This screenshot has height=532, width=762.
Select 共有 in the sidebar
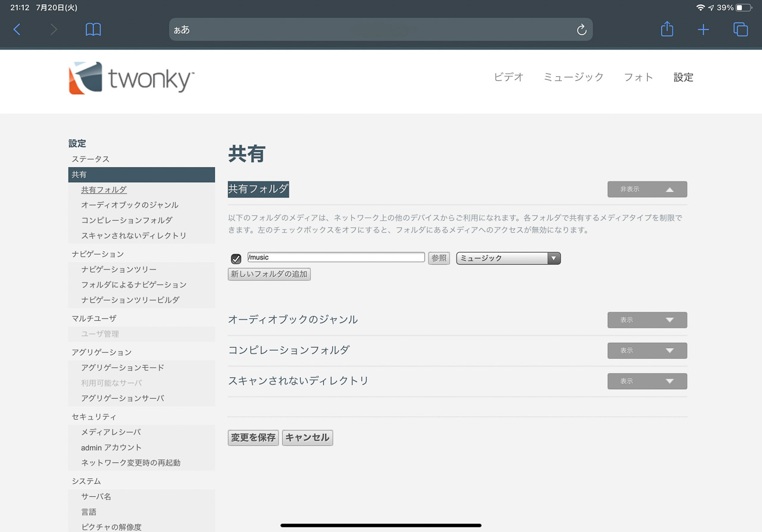(142, 174)
